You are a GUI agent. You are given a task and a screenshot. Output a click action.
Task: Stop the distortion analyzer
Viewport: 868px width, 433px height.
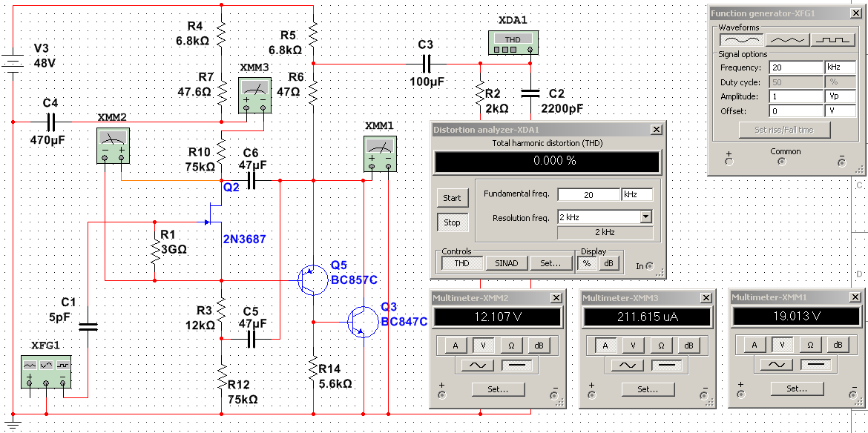click(452, 222)
